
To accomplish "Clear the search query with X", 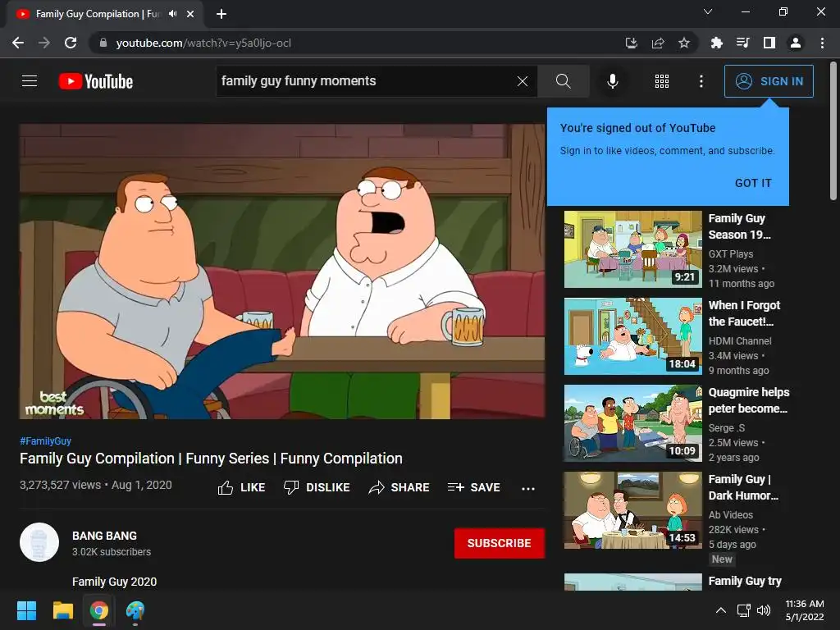I will [523, 81].
